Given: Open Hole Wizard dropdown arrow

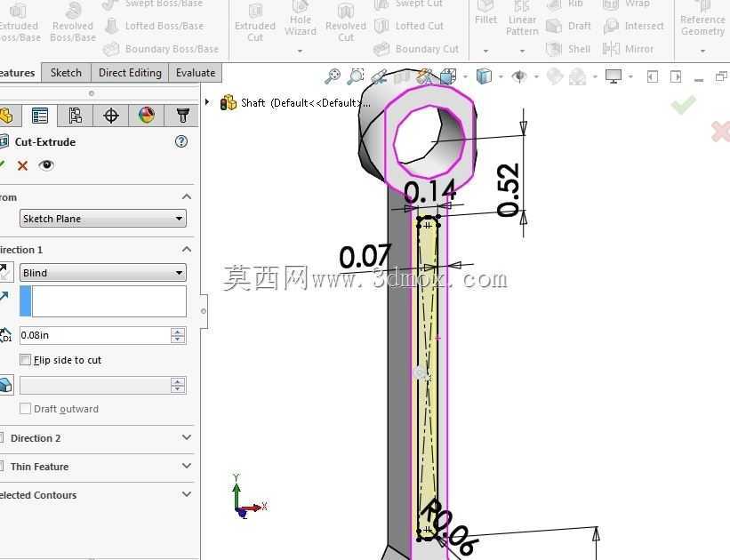Looking at the screenshot, I should [x=300, y=51].
